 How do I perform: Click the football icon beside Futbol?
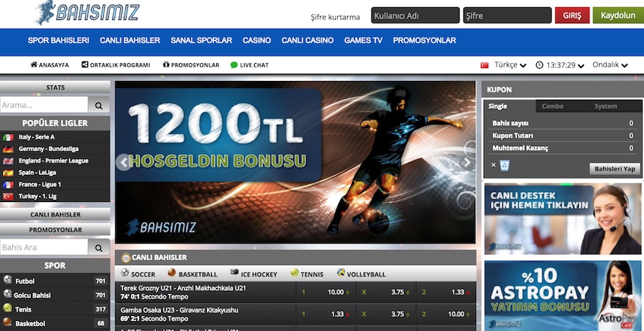[7, 279]
